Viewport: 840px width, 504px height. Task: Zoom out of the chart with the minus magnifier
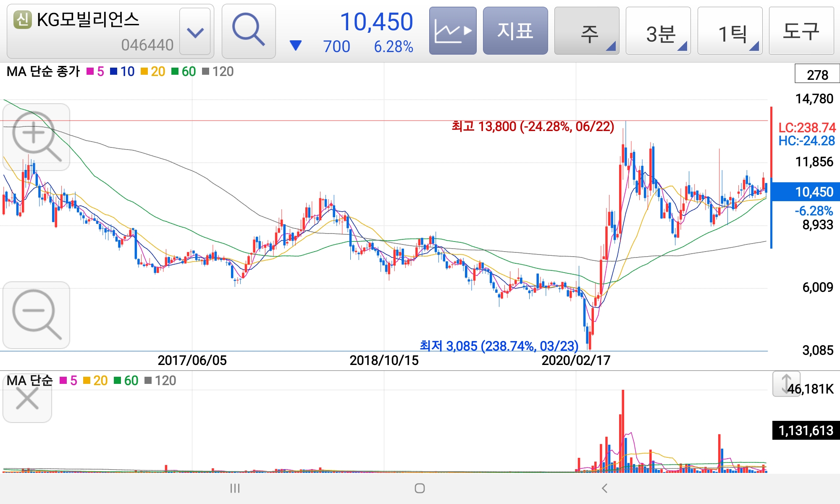pyautogui.click(x=36, y=315)
